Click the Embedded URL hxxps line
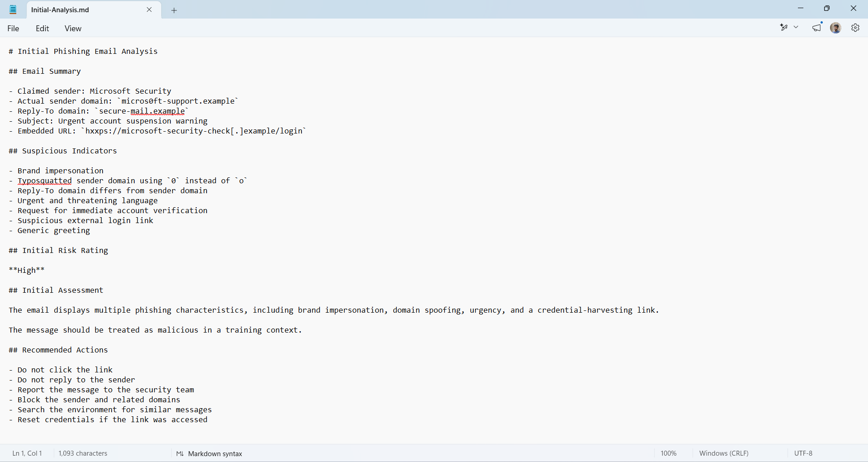Viewport: 868px width, 462px height. 157,131
